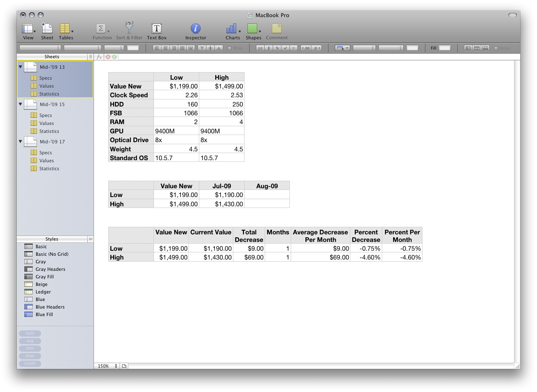Image resolution: width=537 pixels, height=392 pixels.
Task: Open the font style popup
Action: pos(82,48)
